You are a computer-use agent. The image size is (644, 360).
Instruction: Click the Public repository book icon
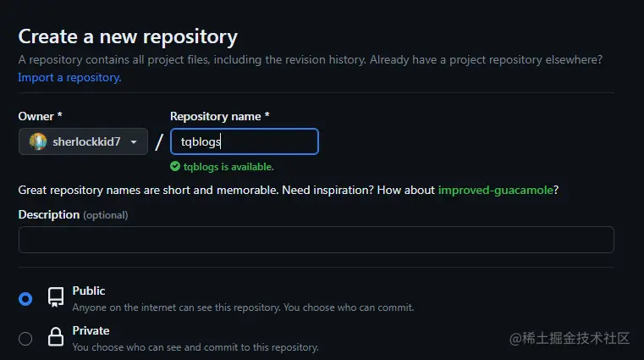[x=56, y=297]
